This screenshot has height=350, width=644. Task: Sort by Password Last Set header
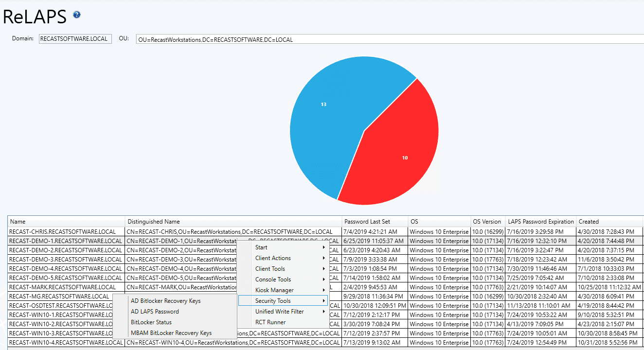coord(375,222)
